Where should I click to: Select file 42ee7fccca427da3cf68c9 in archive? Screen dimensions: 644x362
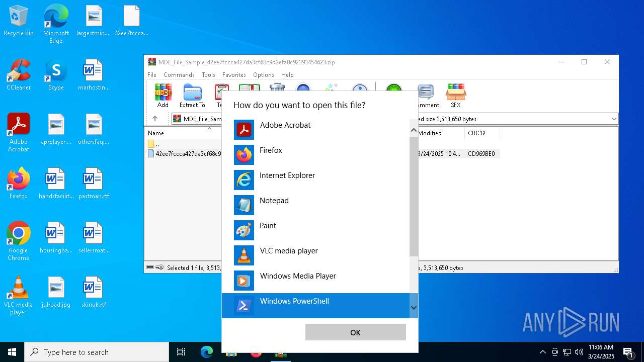184,154
